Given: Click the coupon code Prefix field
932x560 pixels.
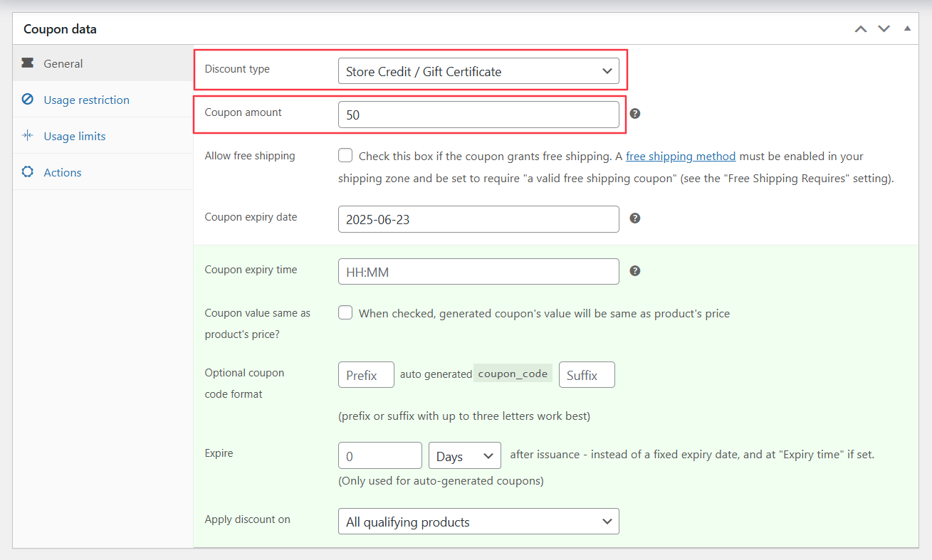Looking at the screenshot, I should [x=366, y=375].
